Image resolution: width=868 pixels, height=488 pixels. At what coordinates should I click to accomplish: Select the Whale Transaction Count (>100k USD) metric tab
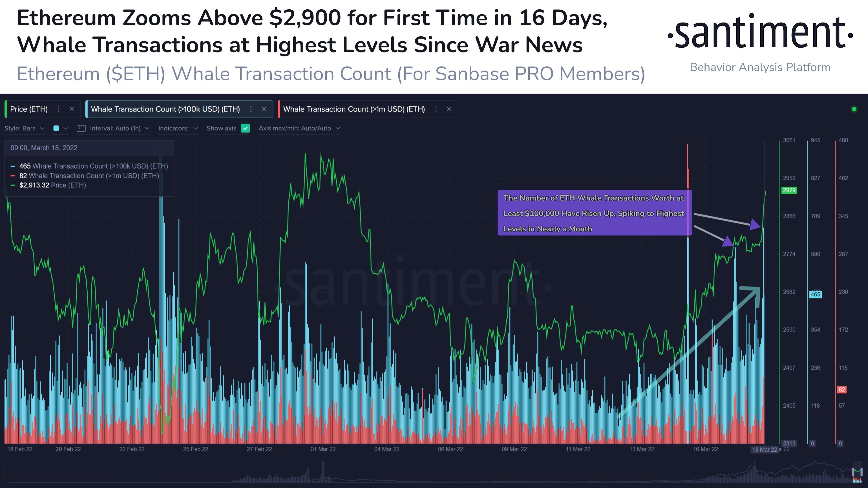[x=166, y=109]
